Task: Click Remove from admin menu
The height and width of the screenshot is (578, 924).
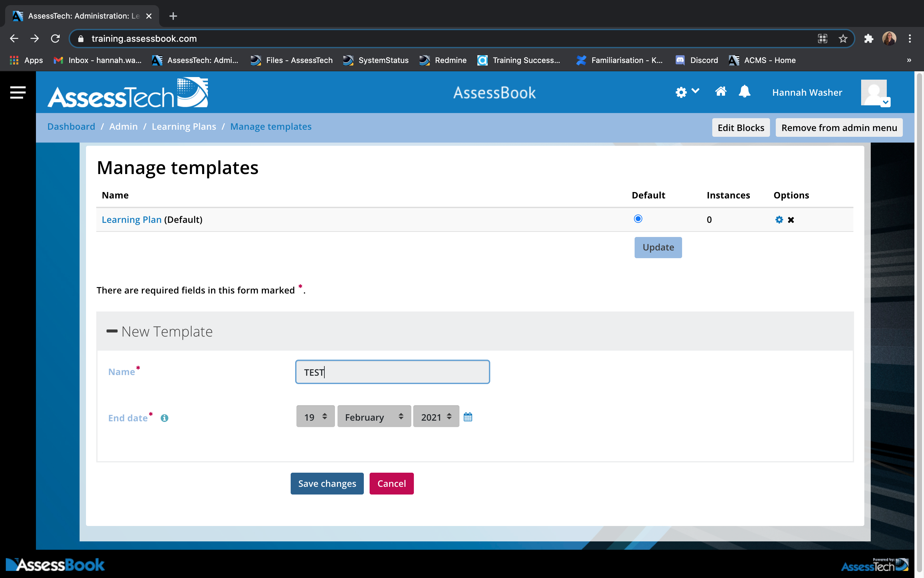Action: (839, 127)
